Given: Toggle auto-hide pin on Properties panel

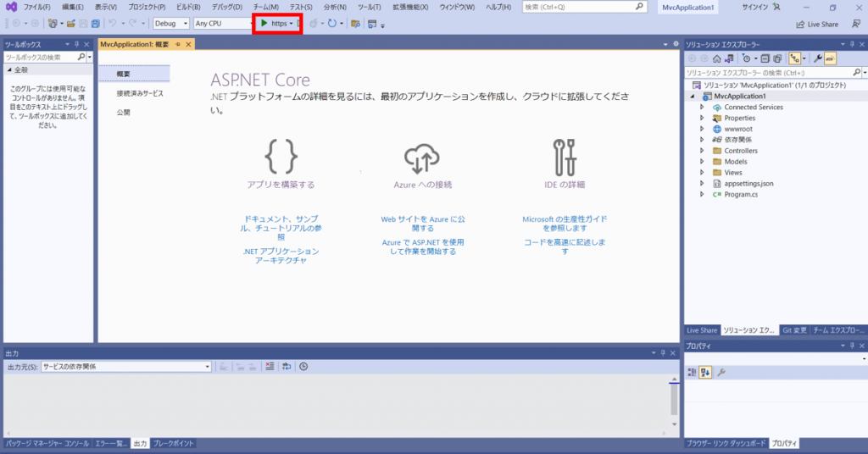Looking at the screenshot, I should [852, 346].
